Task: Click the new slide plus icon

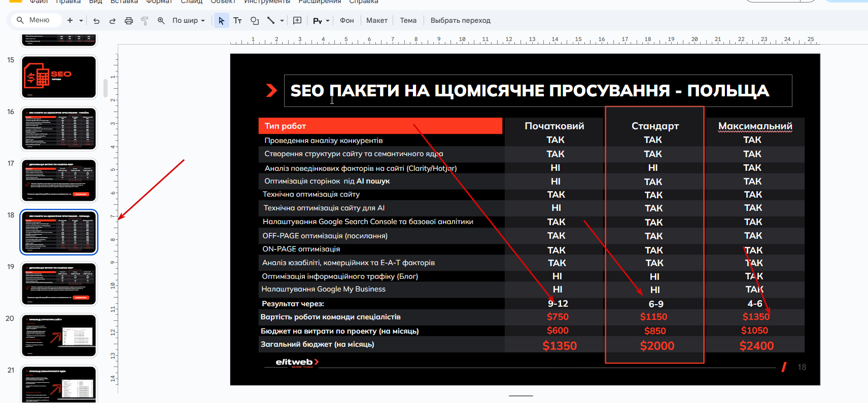Action: (70, 20)
